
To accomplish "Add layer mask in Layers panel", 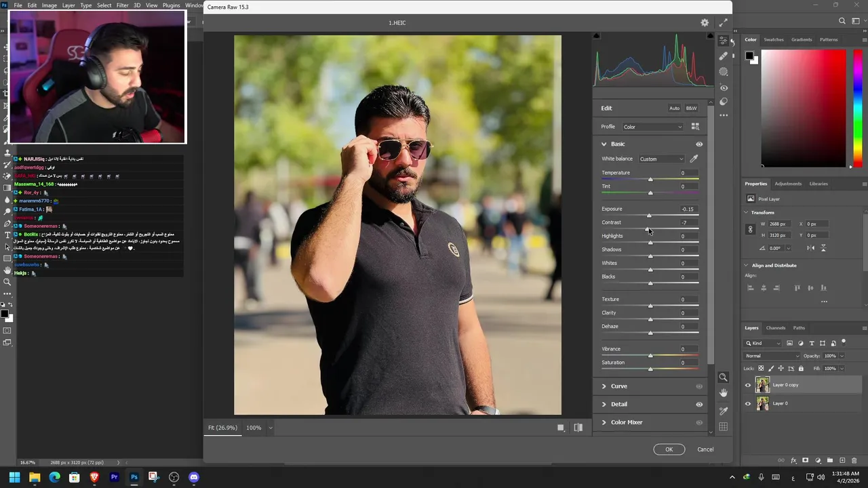I will [x=806, y=460].
